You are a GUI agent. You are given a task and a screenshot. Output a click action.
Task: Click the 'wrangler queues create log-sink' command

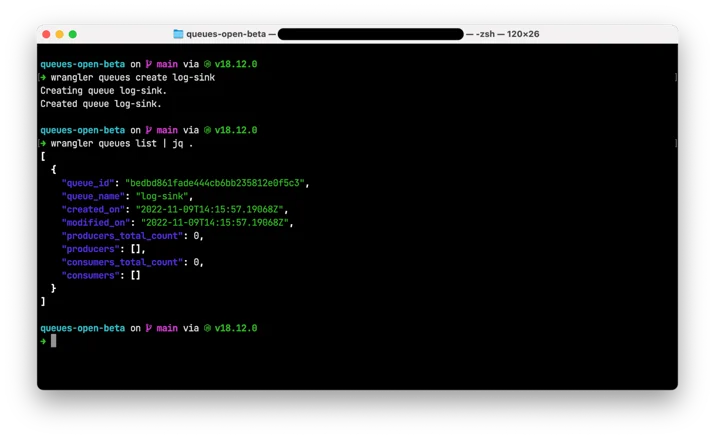click(x=133, y=77)
